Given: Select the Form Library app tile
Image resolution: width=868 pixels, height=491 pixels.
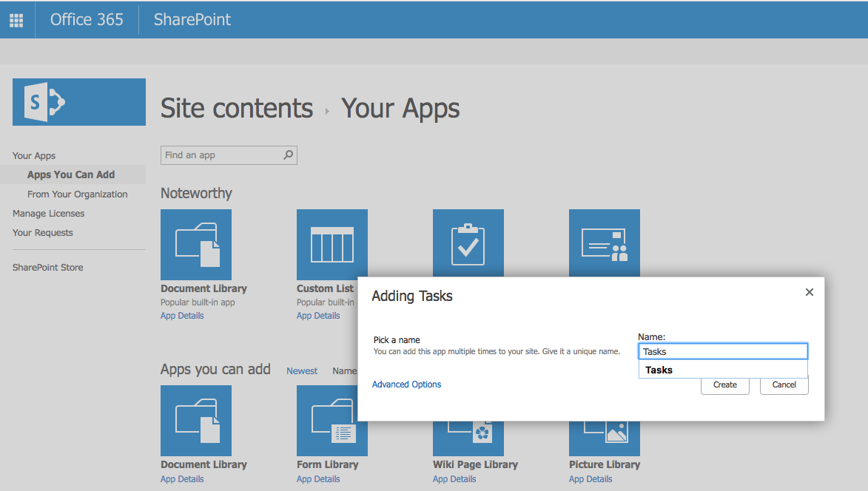Looking at the screenshot, I should pos(332,421).
